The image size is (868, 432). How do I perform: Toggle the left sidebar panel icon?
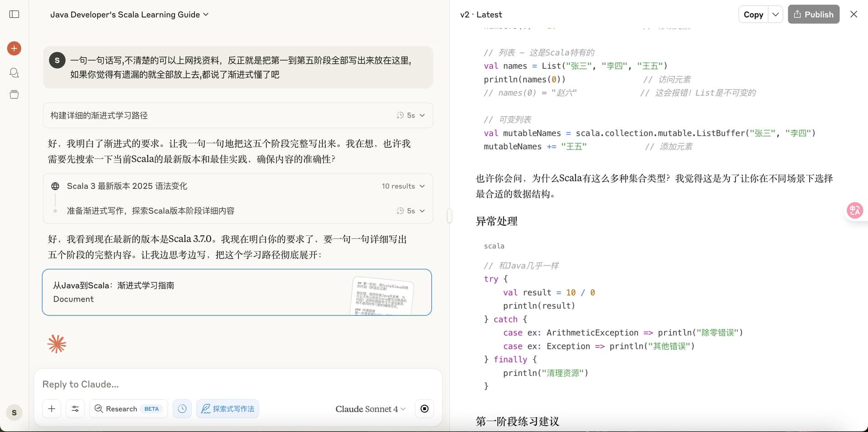[14, 14]
